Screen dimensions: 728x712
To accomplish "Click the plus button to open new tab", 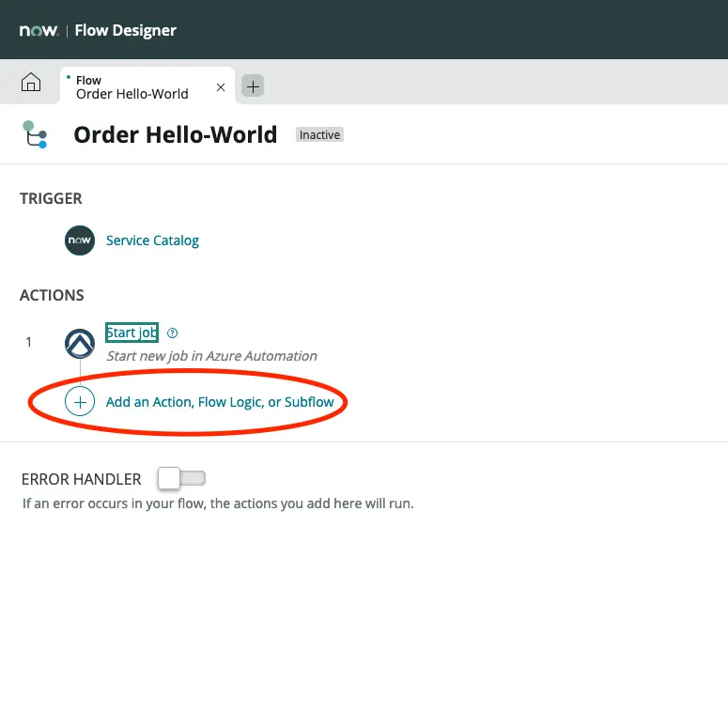I will point(253,86).
